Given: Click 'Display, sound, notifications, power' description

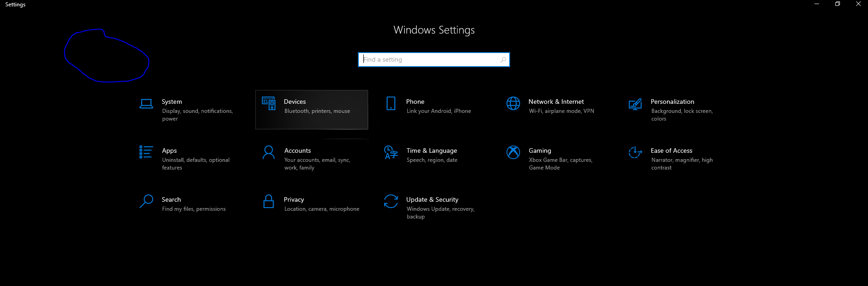Looking at the screenshot, I should pyautogui.click(x=198, y=115).
